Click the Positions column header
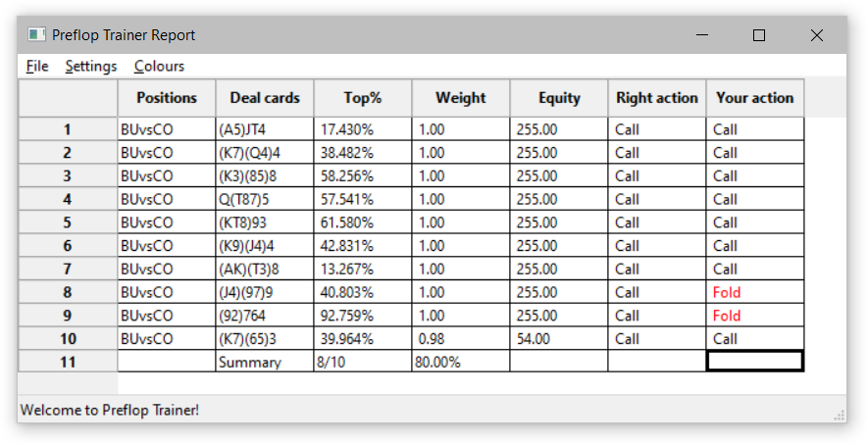 point(167,98)
